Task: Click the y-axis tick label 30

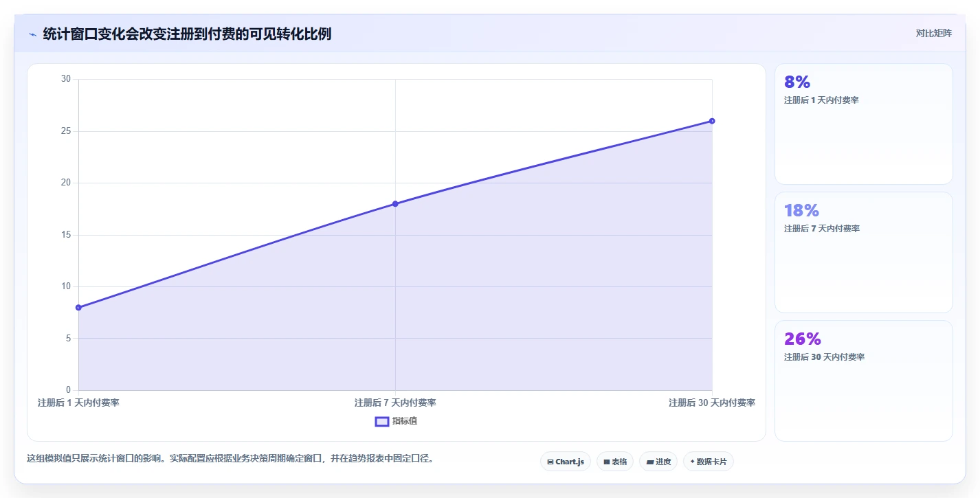Action: [66, 79]
